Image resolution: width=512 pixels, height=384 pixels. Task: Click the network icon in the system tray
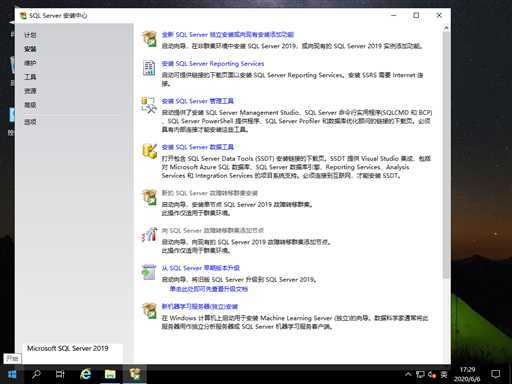click(x=420, y=374)
